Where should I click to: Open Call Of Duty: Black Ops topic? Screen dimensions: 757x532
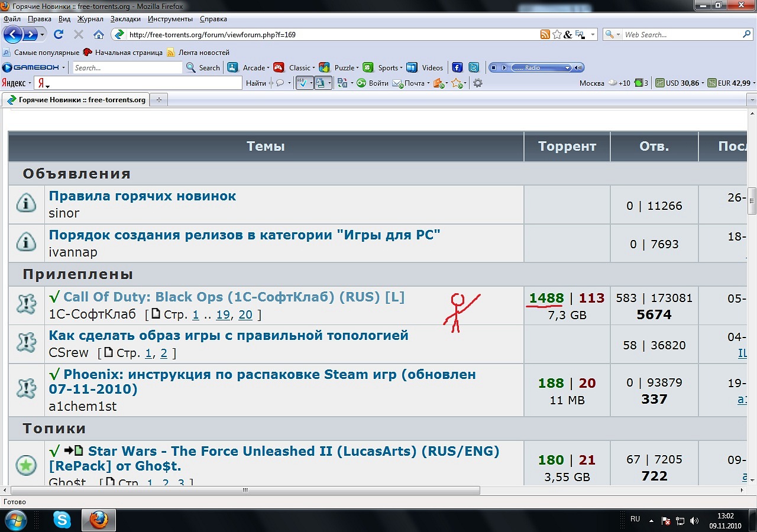234,297
